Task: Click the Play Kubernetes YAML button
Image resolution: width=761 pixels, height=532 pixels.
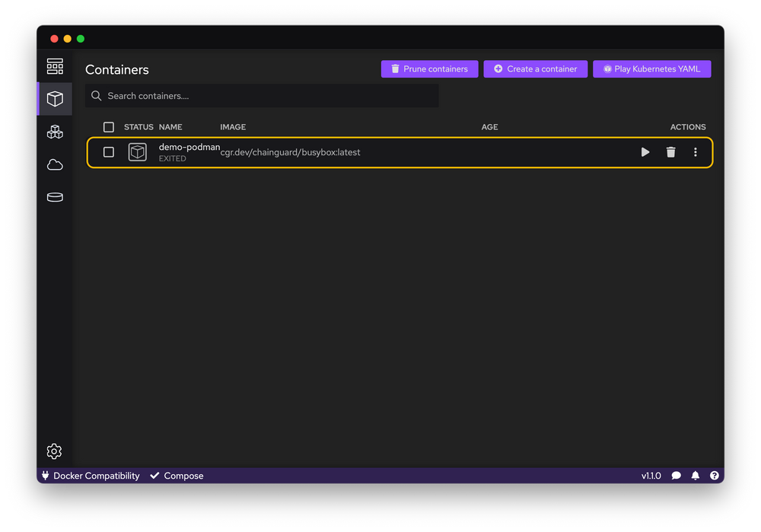Action: click(x=651, y=68)
